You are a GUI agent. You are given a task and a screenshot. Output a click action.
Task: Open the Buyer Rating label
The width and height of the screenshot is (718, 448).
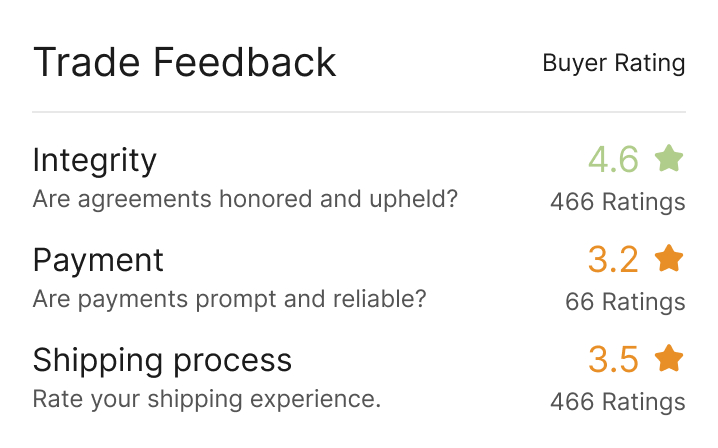pyautogui.click(x=613, y=64)
